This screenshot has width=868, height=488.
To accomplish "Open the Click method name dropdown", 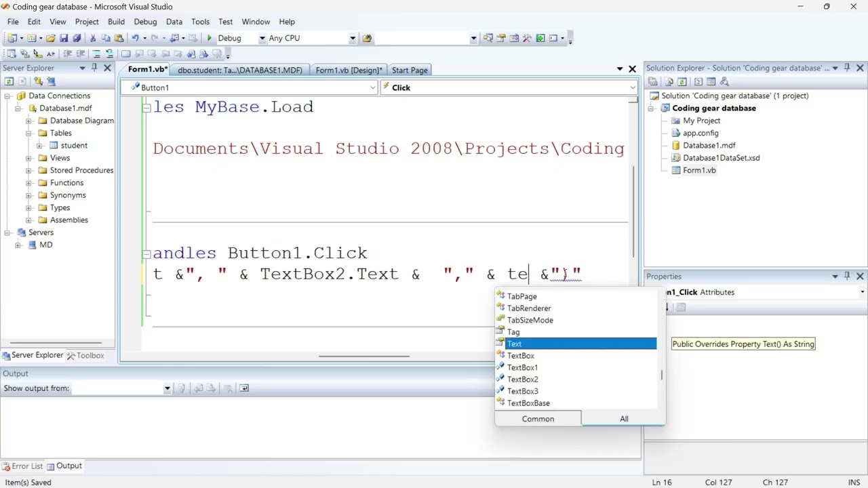I will point(633,87).
